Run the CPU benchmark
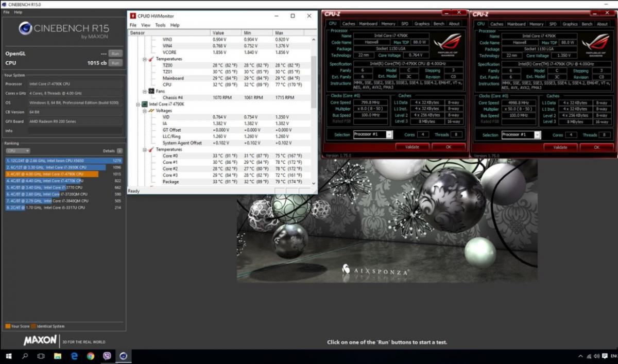This screenshot has height=364, width=618. click(115, 63)
